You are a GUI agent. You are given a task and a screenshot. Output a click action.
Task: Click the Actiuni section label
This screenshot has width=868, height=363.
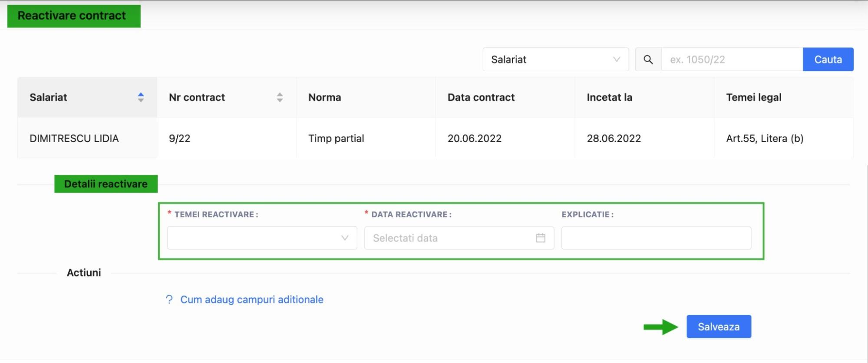[x=84, y=273]
